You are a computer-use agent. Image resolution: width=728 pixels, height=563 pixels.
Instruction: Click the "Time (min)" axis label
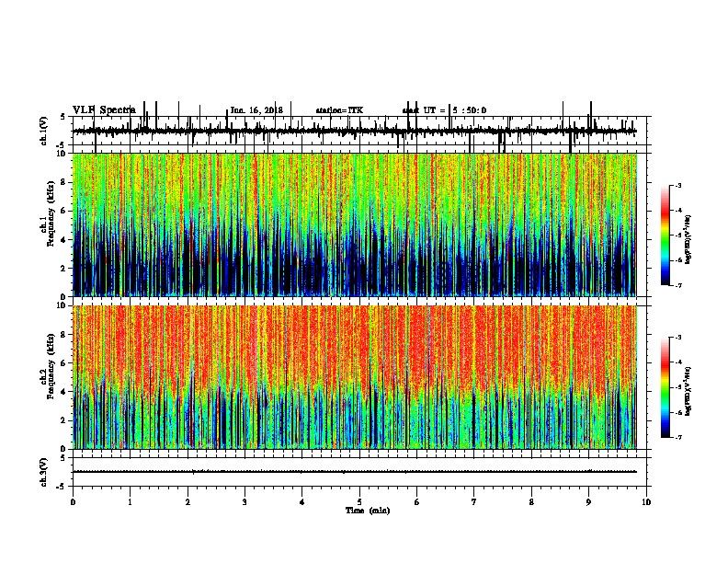coord(368,511)
